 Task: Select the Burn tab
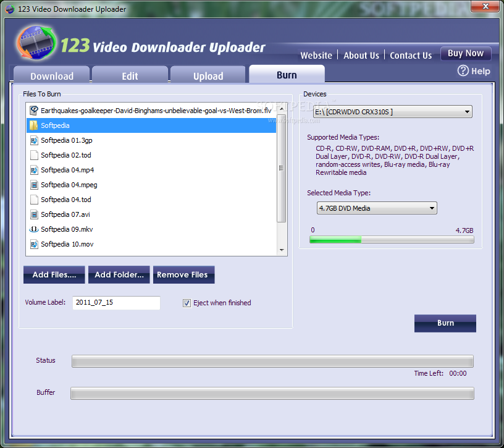pos(287,74)
